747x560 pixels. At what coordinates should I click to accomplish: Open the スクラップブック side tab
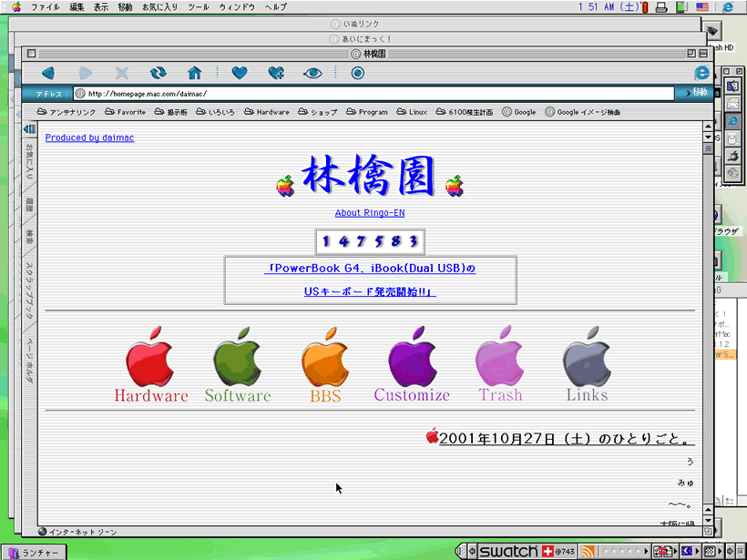point(29,290)
